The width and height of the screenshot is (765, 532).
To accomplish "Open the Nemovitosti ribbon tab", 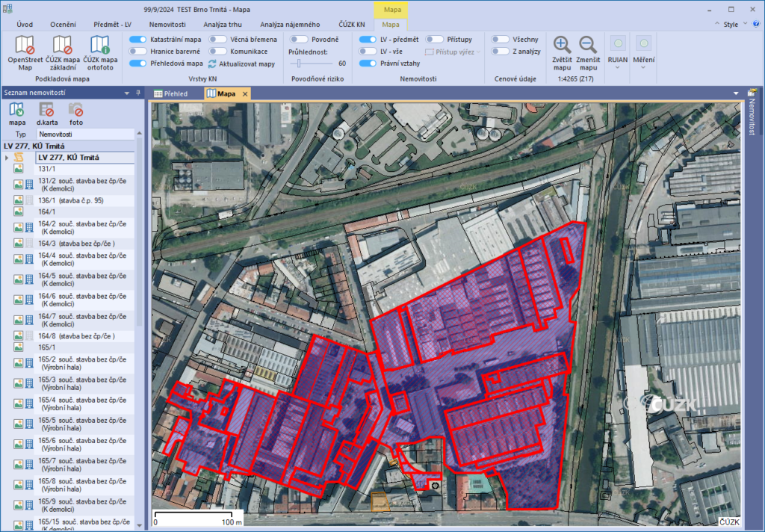I will pyautogui.click(x=167, y=25).
